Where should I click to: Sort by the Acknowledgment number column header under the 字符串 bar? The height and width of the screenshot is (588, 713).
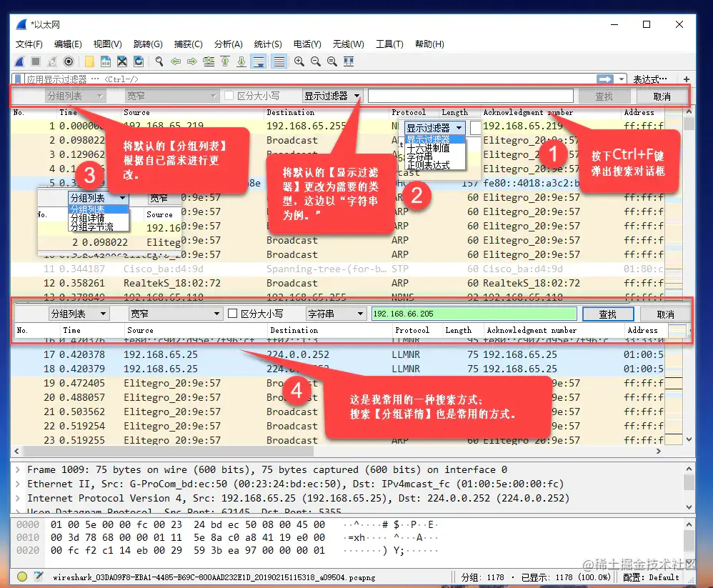click(531, 330)
